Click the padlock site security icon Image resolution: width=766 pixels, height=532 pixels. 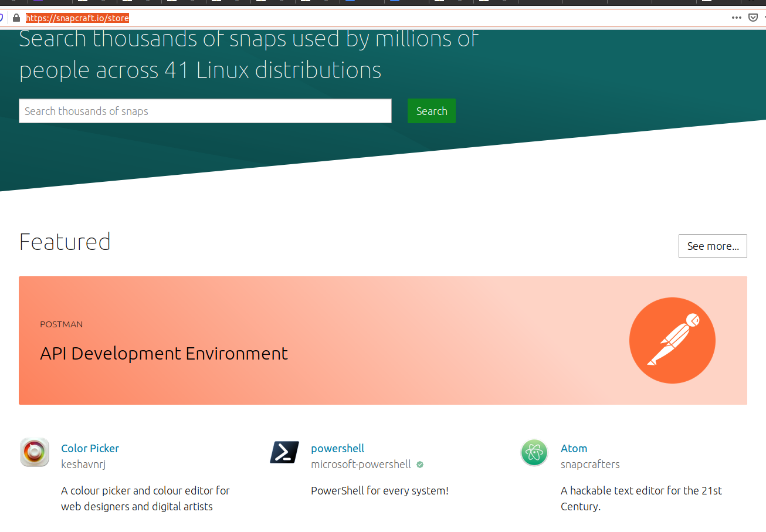pyautogui.click(x=15, y=18)
